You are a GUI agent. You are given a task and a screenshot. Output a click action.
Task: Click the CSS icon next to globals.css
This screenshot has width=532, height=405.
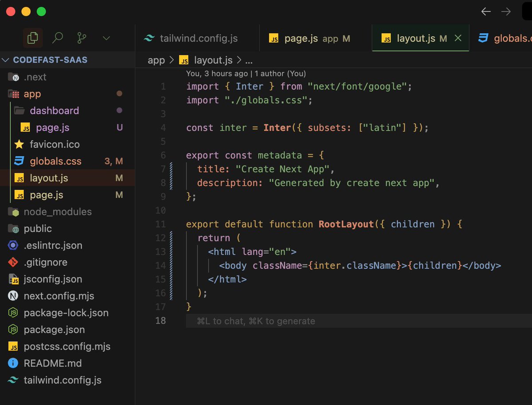point(20,161)
